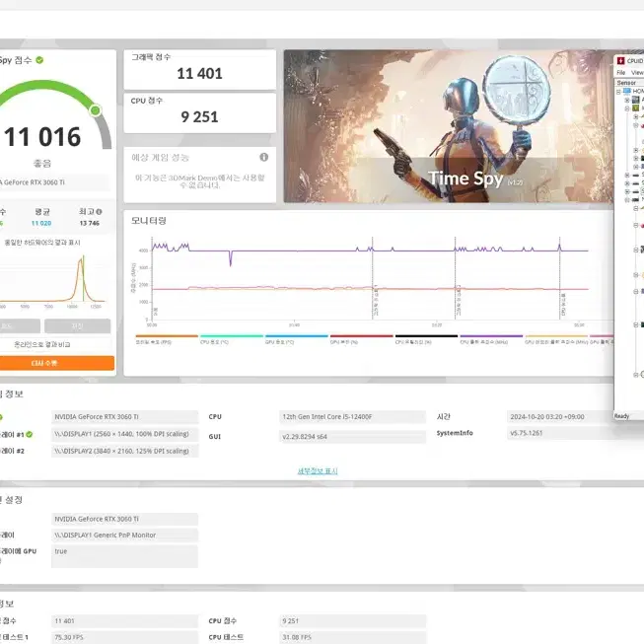Click the Time Spy banner image
The width and height of the screenshot is (644, 644).
tap(449, 126)
